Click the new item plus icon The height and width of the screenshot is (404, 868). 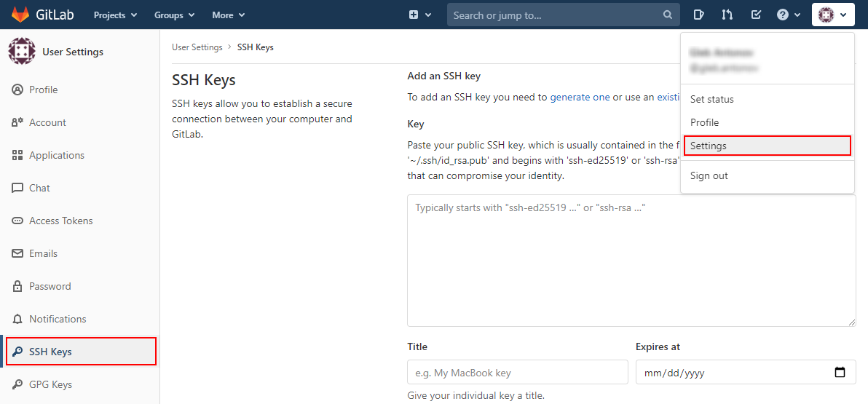coord(414,15)
